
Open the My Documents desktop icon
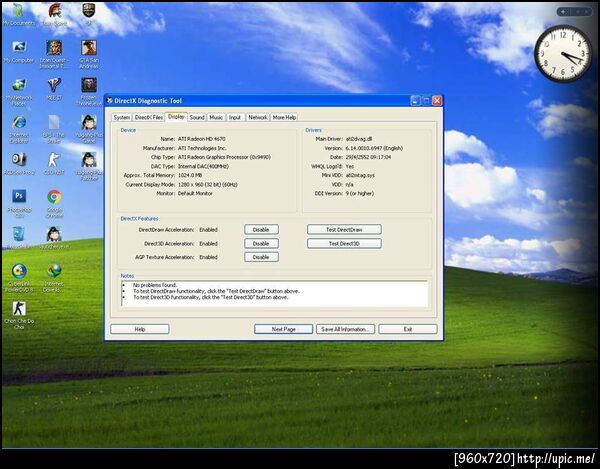[x=18, y=14]
